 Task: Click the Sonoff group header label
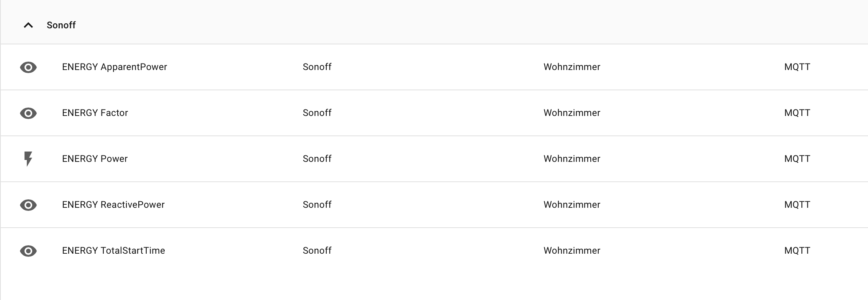click(x=61, y=25)
